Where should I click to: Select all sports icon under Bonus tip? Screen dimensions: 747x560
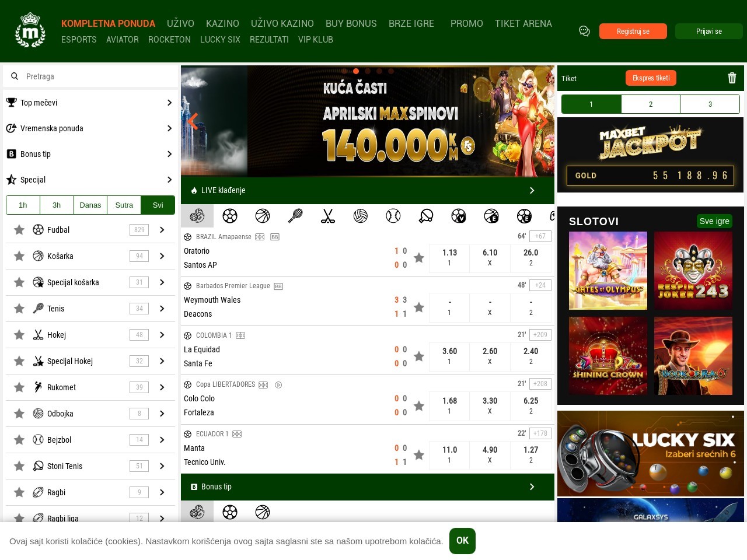click(x=197, y=512)
